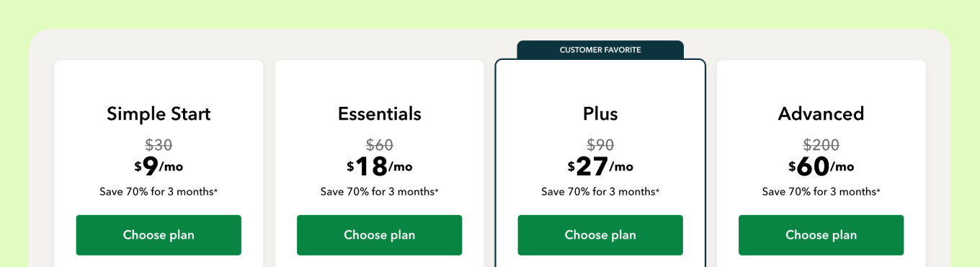Click Save 70% text under Simple Start
Image resolution: width=980 pixels, height=267 pixels.
[x=159, y=192]
